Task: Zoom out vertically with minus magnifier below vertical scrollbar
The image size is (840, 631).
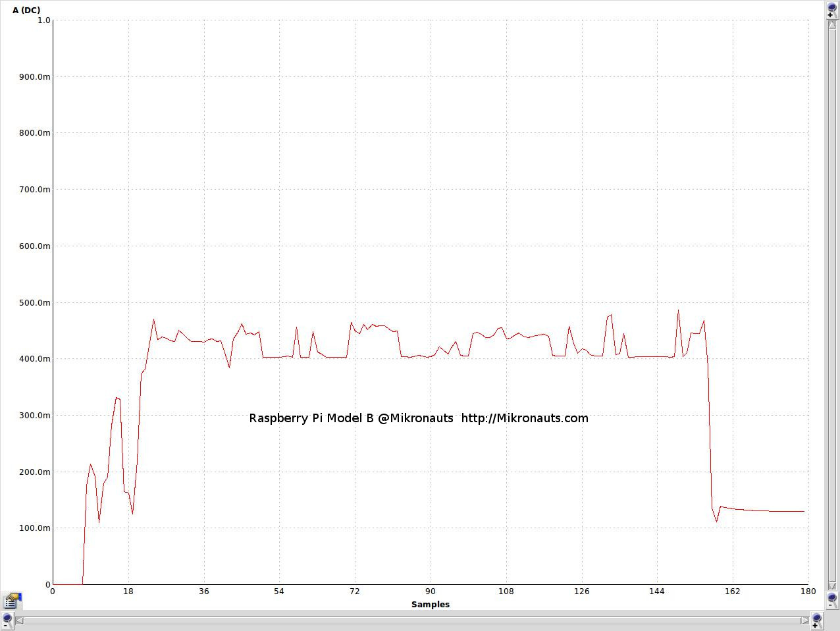Action: [x=832, y=599]
